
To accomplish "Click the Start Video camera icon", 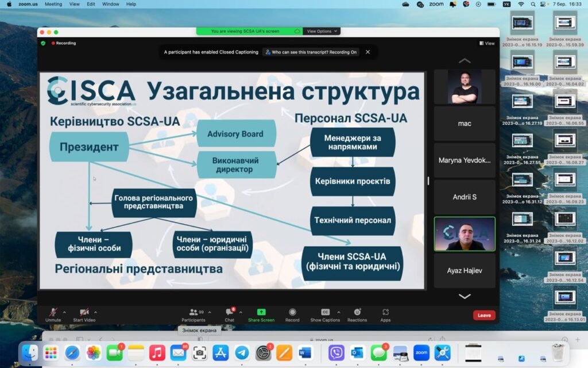I will tap(84, 312).
